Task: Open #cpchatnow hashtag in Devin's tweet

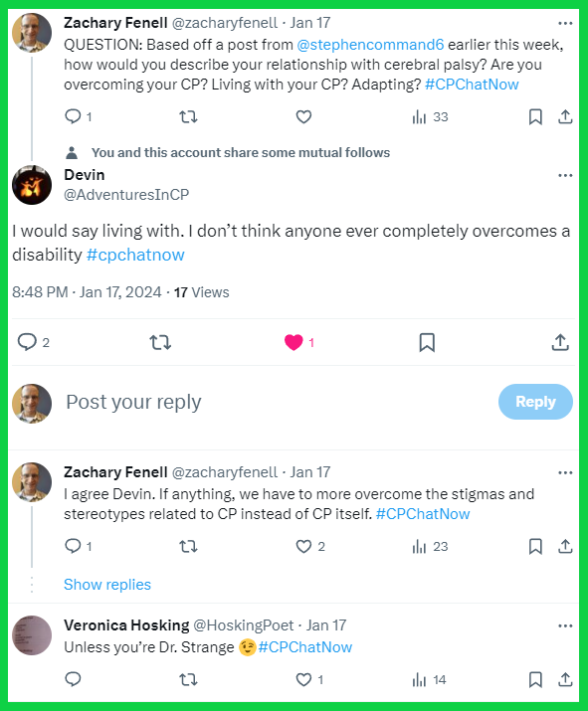Action: (135, 255)
